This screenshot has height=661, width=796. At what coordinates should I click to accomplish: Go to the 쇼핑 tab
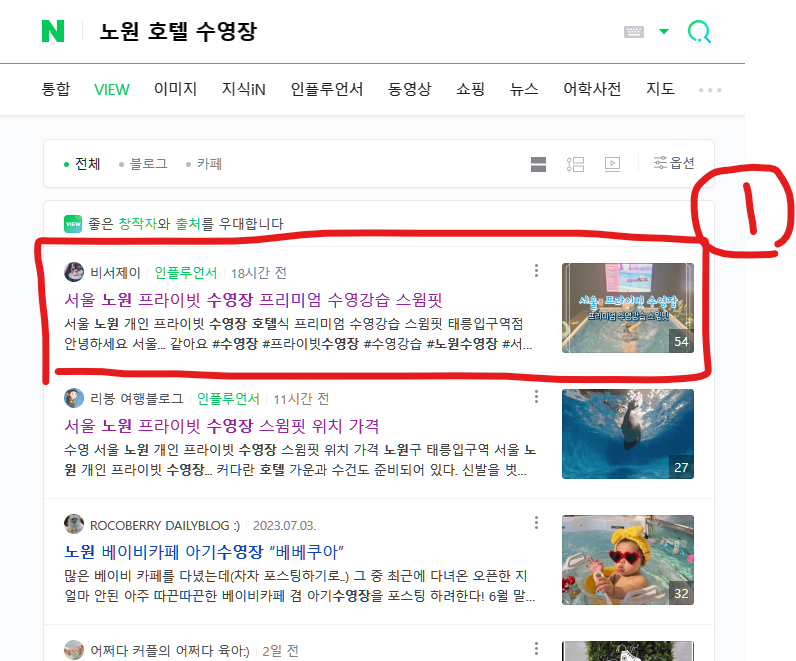[470, 89]
